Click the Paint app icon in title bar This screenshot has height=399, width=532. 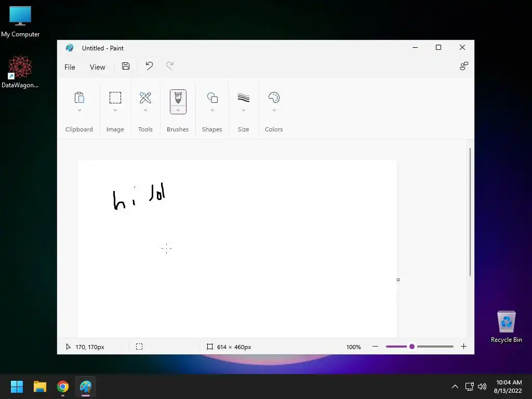[x=70, y=48]
